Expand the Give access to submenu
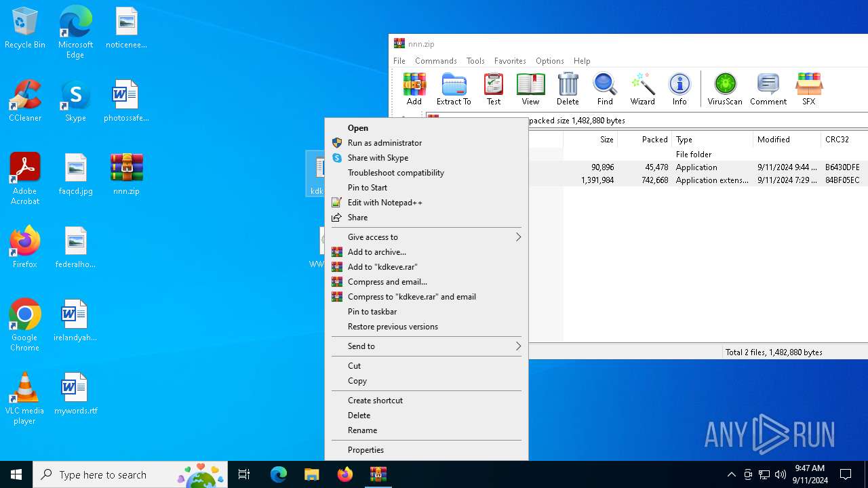 pyautogui.click(x=427, y=237)
